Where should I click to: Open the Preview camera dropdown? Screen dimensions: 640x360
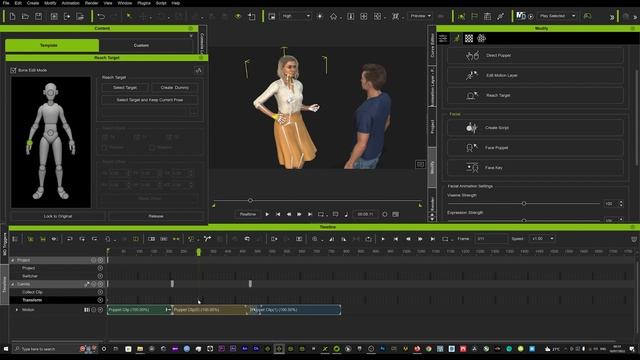421,16
